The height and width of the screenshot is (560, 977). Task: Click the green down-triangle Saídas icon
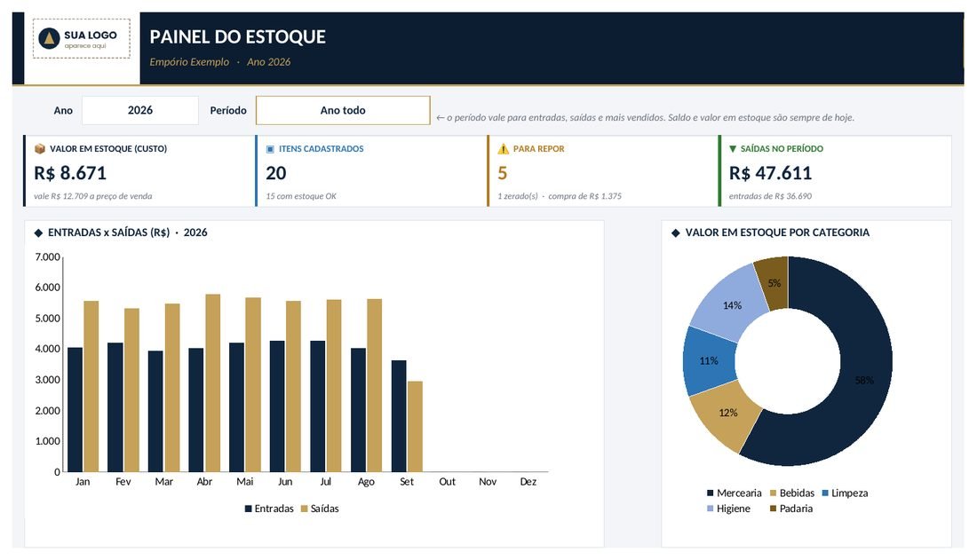click(733, 149)
